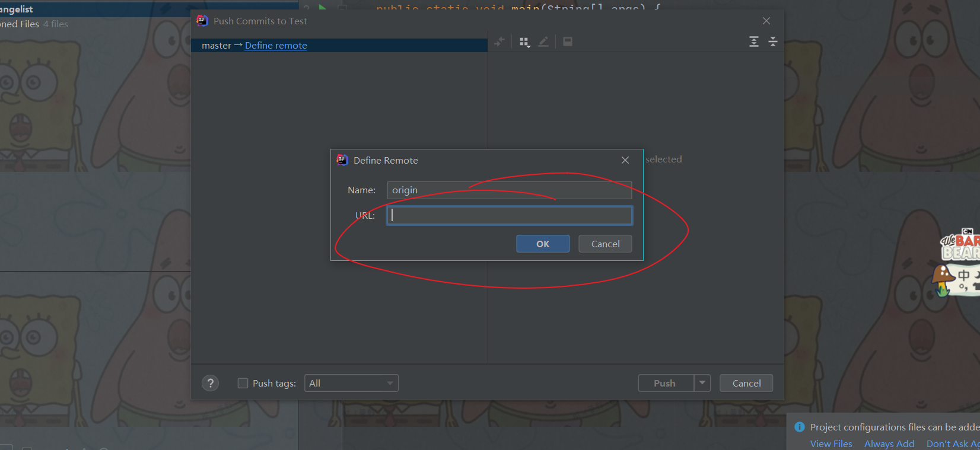The image size is (980, 450).
Task: Close the Push Commits to Test window
Action: 766,21
